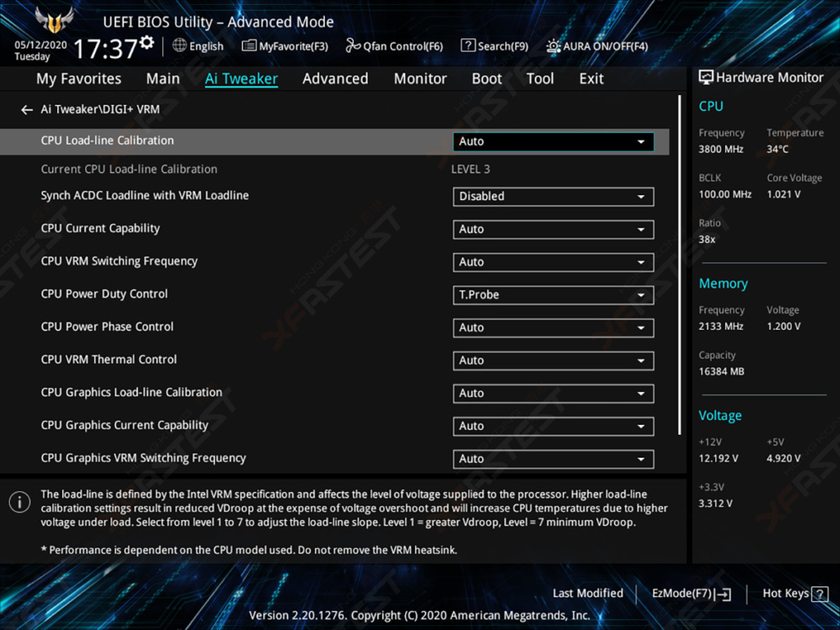Open the Exit tab

click(591, 79)
